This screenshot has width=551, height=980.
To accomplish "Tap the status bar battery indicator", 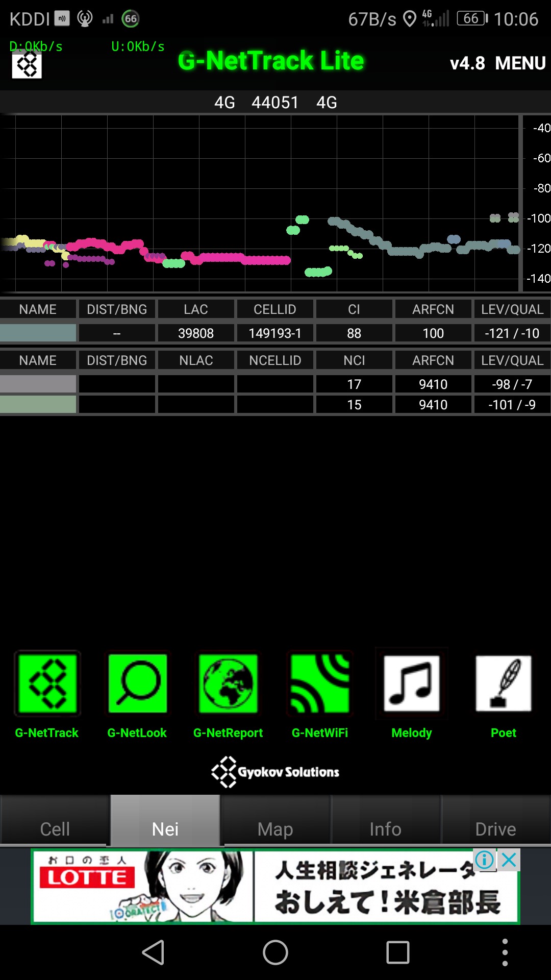I will pos(472,19).
